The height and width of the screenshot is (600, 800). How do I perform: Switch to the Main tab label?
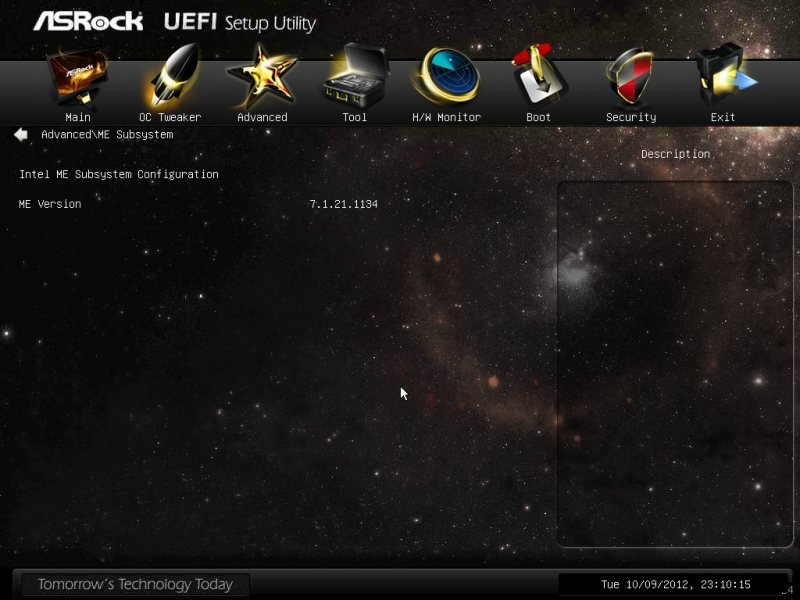pos(78,117)
